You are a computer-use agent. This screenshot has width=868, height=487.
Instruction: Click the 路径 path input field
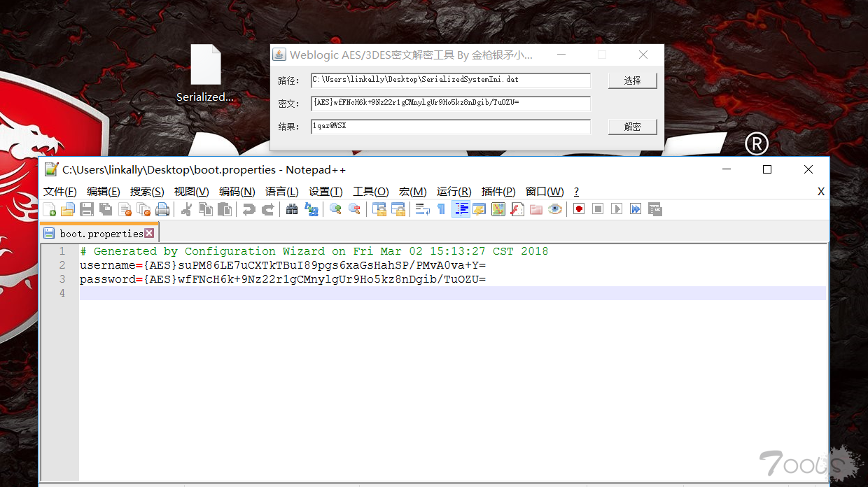[451, 80]
